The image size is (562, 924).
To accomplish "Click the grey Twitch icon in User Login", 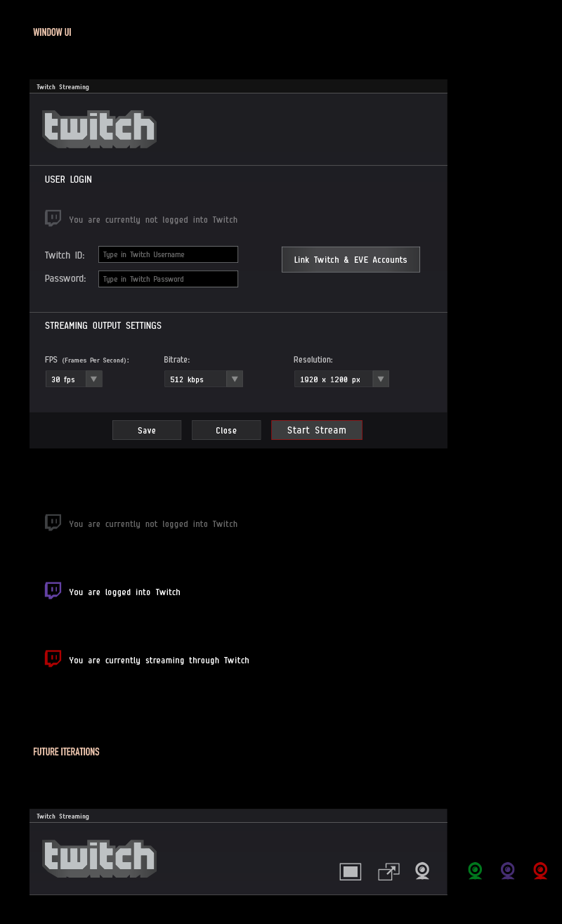I will coord(53,219).
